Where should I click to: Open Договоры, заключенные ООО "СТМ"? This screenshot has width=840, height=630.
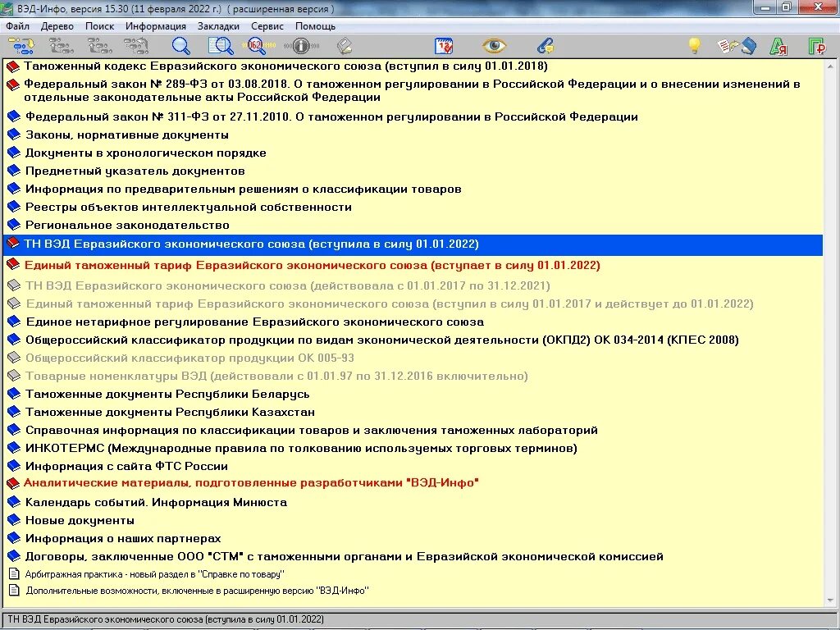tap(345, 557)
